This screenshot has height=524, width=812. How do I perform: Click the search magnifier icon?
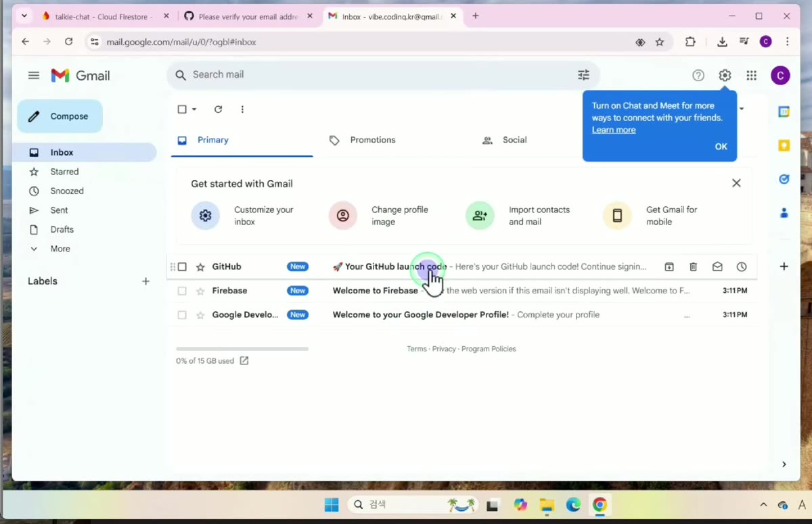tap(181, 75)
